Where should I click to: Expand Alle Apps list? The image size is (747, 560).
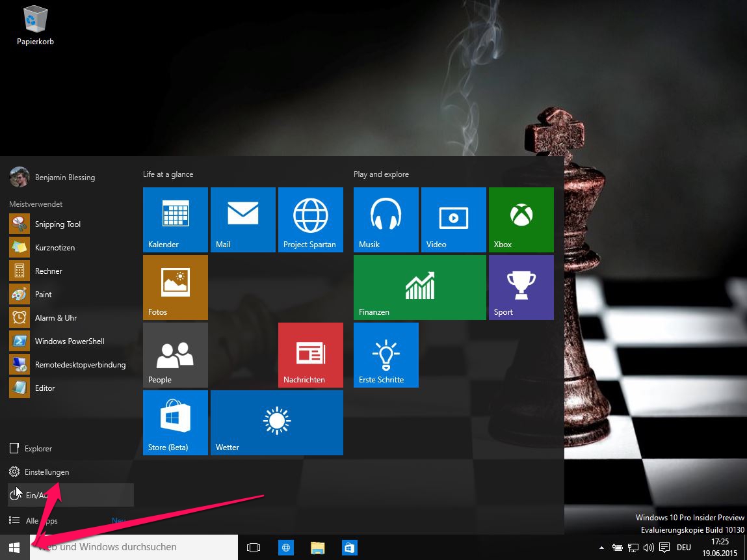pos(41,520)
